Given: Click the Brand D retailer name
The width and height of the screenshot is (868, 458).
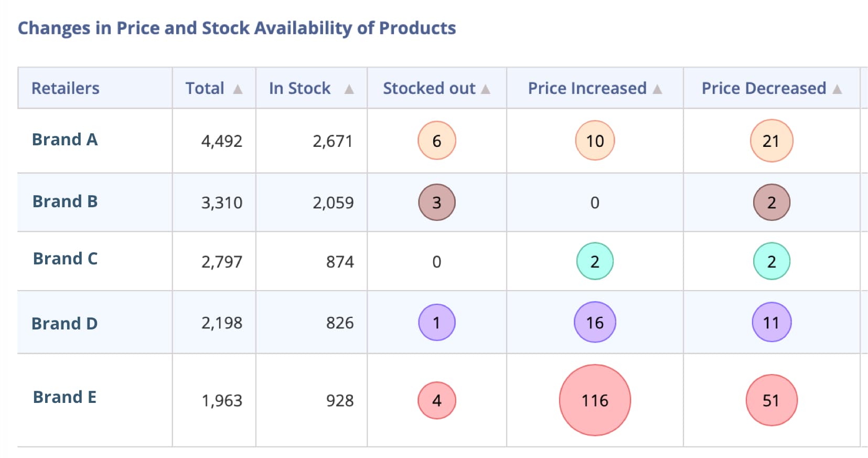Looking at the screenshot, I should [65, 324].
